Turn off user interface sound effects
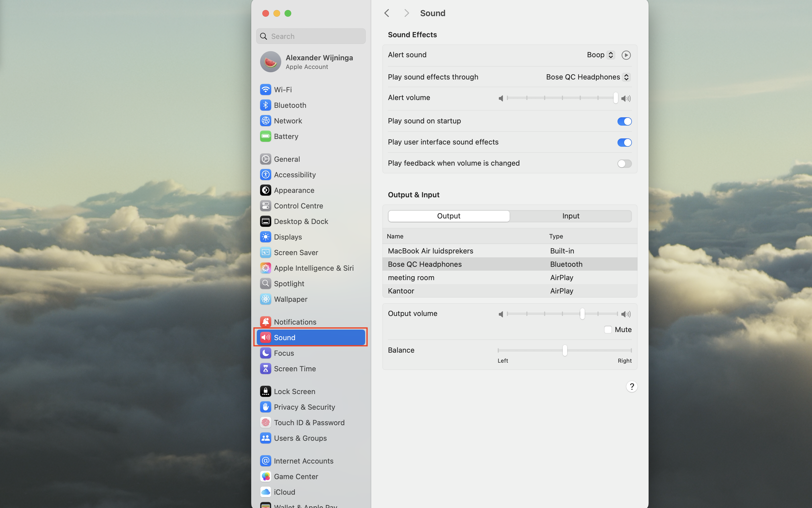 (x=624, y=142)
